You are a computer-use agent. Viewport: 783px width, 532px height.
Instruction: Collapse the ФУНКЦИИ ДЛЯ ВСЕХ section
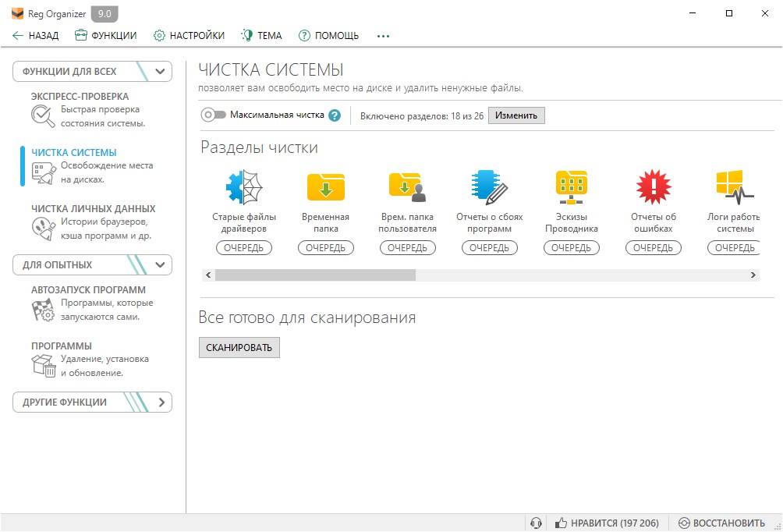click(161, 72)
